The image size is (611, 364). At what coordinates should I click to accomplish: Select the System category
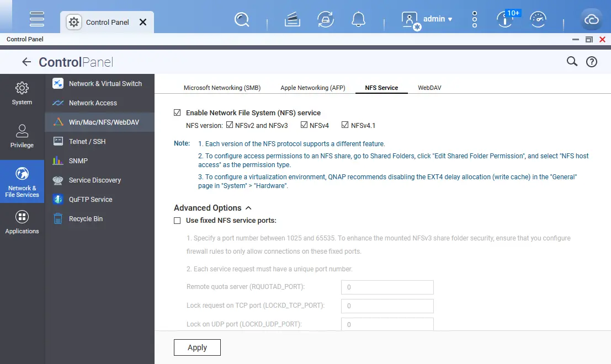(x=22, y=93)
